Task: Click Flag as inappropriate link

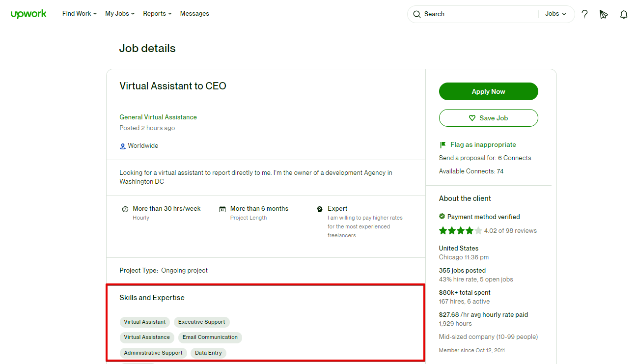Action: coord(483,145)
